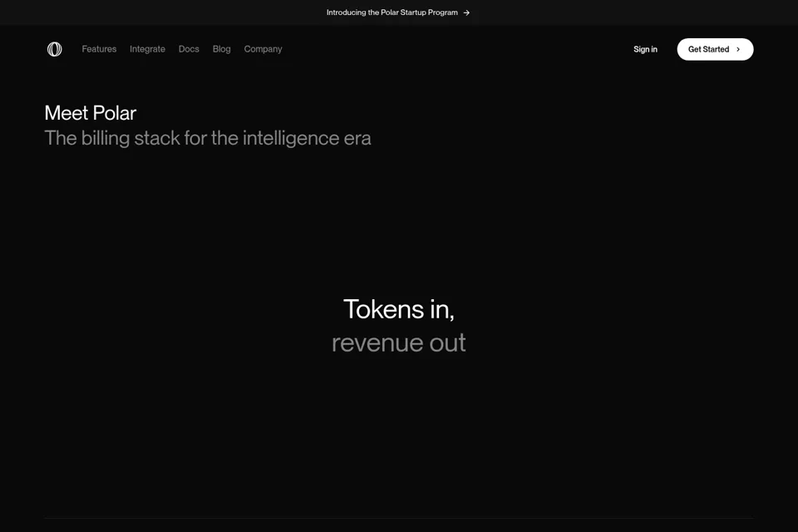Click the Sign in link
Viewport: 798px width, 532px height.
click(x=645, y=49)
